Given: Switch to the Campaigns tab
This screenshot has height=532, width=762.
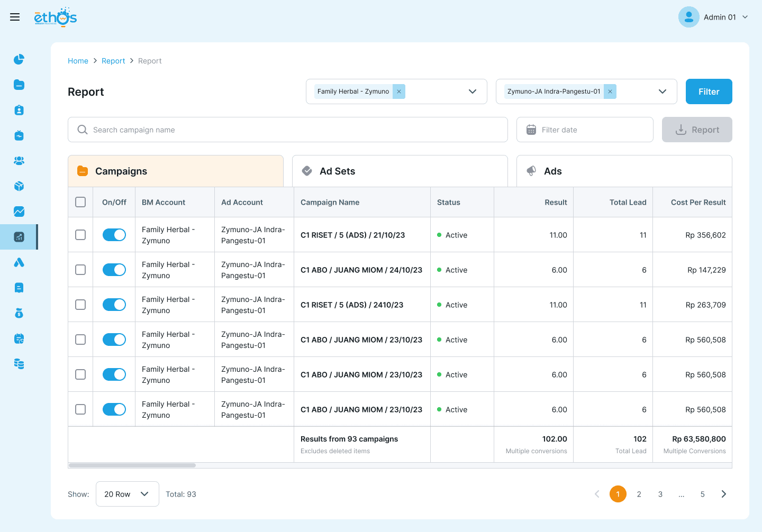Looking at the screenshot, I should click(x=176, y=171).
